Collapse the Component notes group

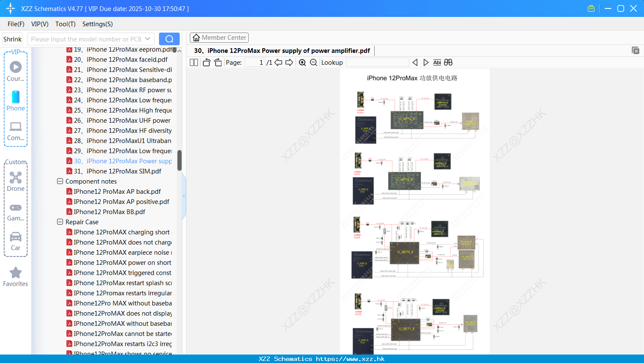[60, 181]
